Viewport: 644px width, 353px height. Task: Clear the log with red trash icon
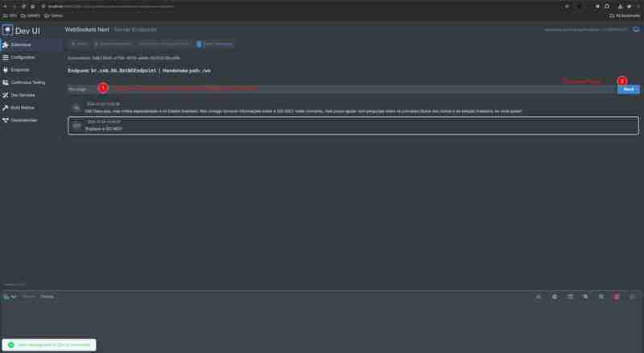pos(616,297)
